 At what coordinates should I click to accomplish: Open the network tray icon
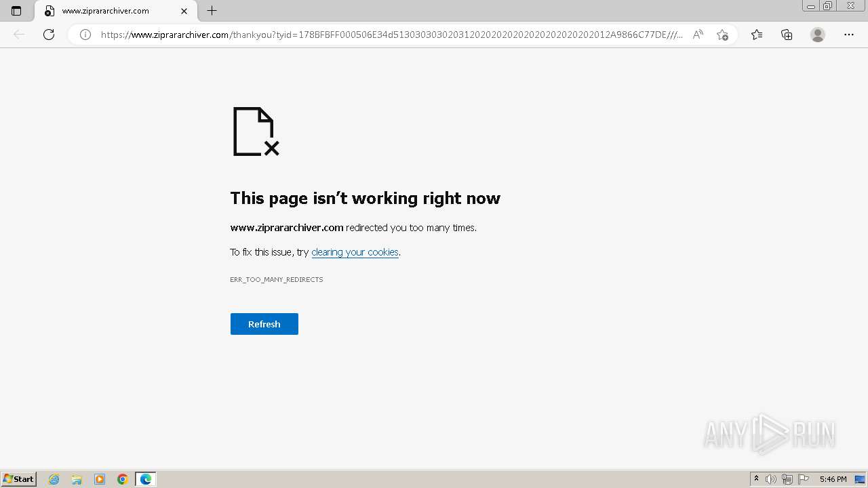tap(787, 479)
